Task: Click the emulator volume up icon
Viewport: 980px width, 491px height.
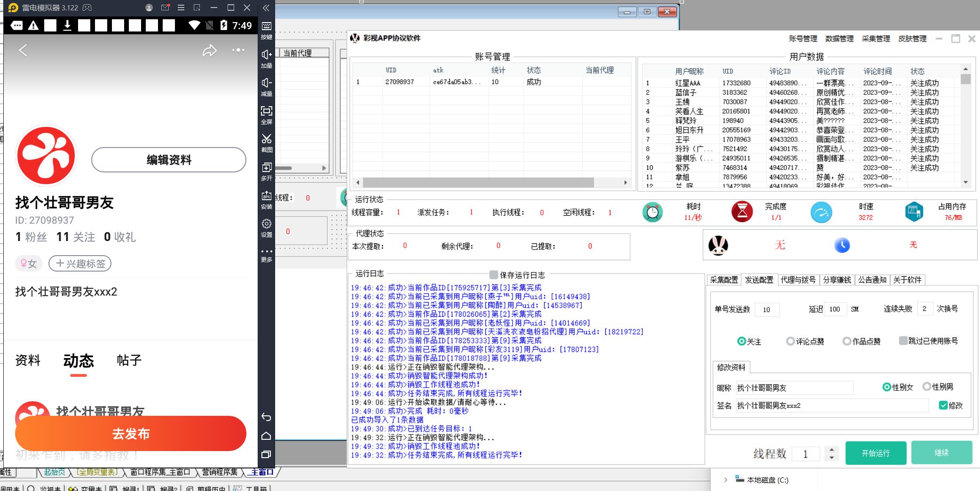Action: pyautogui.click(x=267, y=55)
